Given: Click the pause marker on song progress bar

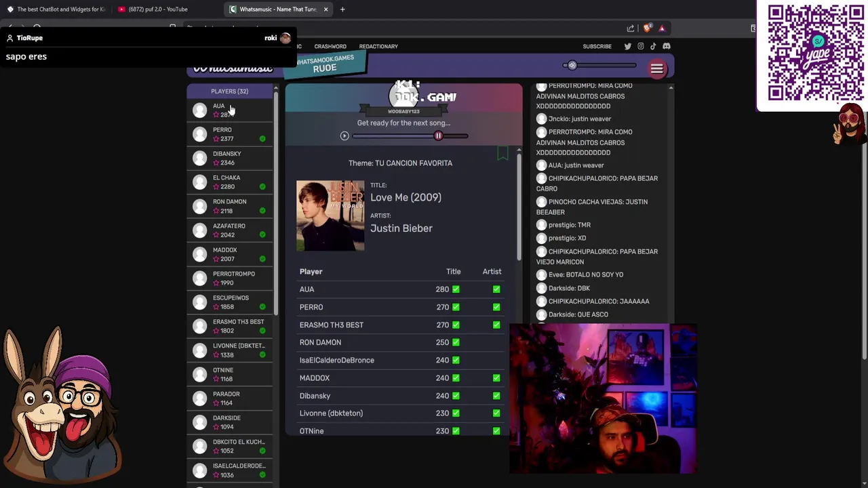Looking at the screenshot, I should 438,136.
